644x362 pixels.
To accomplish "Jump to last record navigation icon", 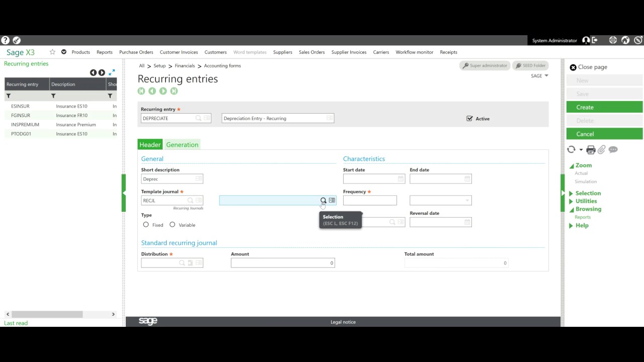I will click(174, 91).
